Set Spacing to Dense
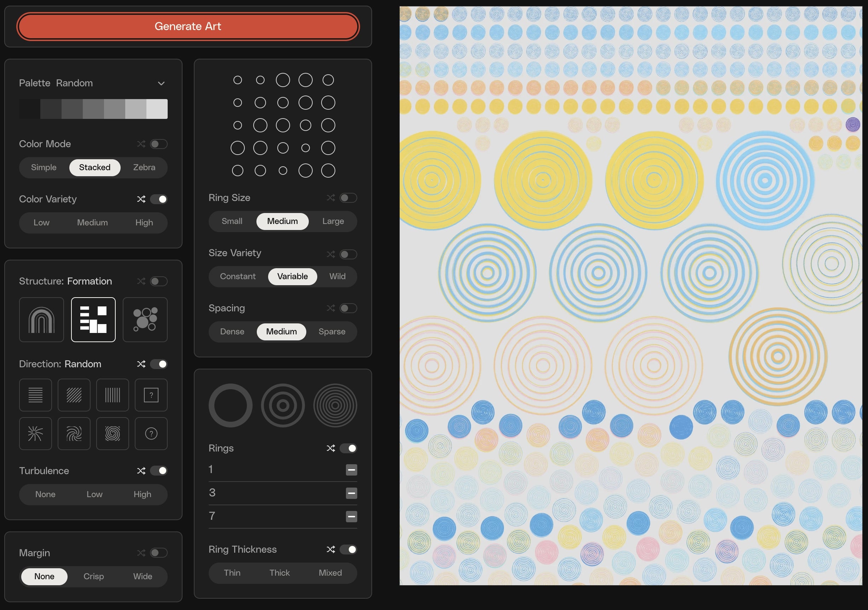 coord(232,331)
